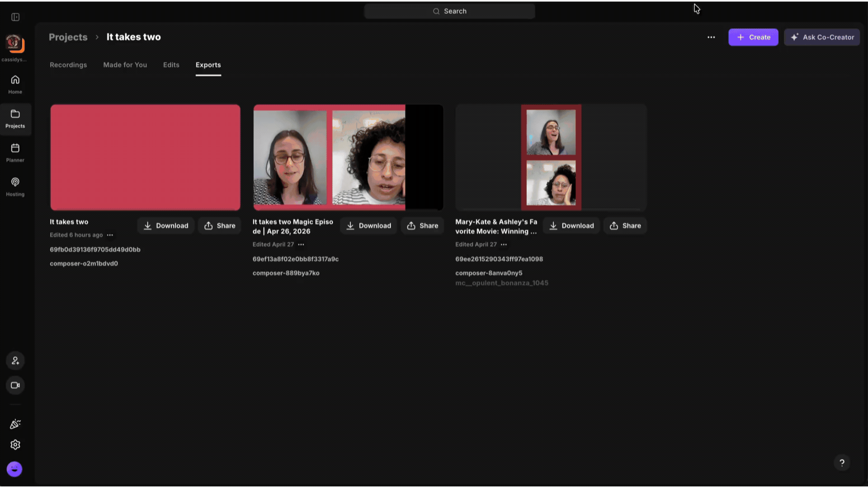
Task: Click the Projects breadcrumb link
Action: pyautogui.click(x=68, y=37)
